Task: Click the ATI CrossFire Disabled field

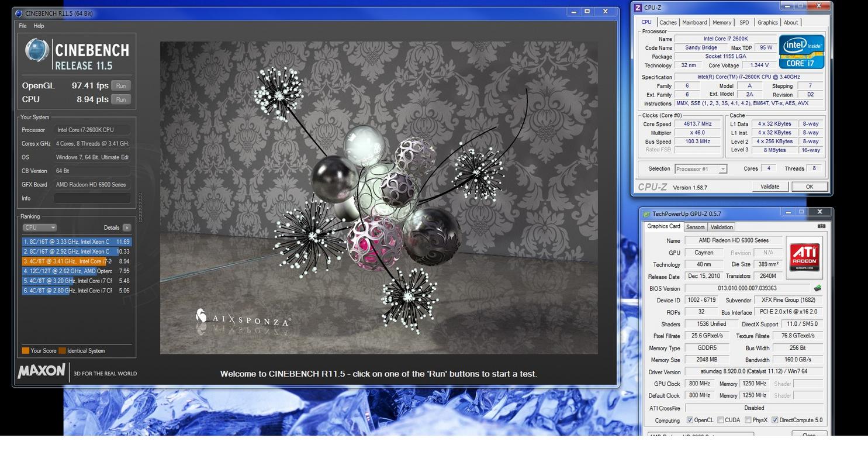Action: coord(754,408)
